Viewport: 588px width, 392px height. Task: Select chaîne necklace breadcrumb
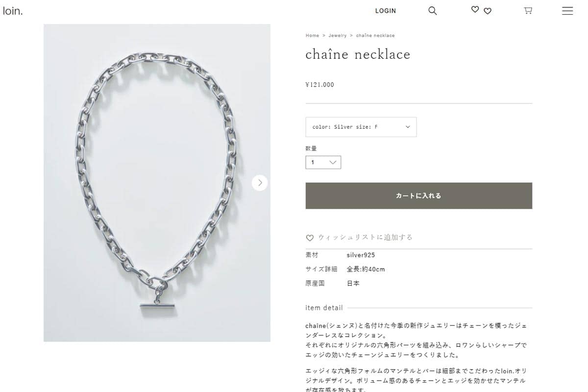coord(375,35)
